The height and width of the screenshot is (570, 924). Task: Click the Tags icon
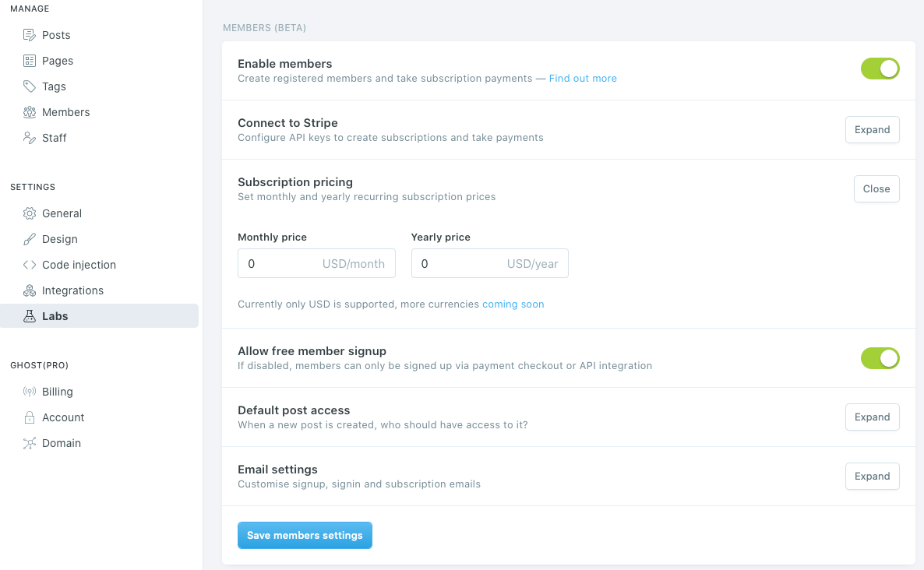coord(28,86)
